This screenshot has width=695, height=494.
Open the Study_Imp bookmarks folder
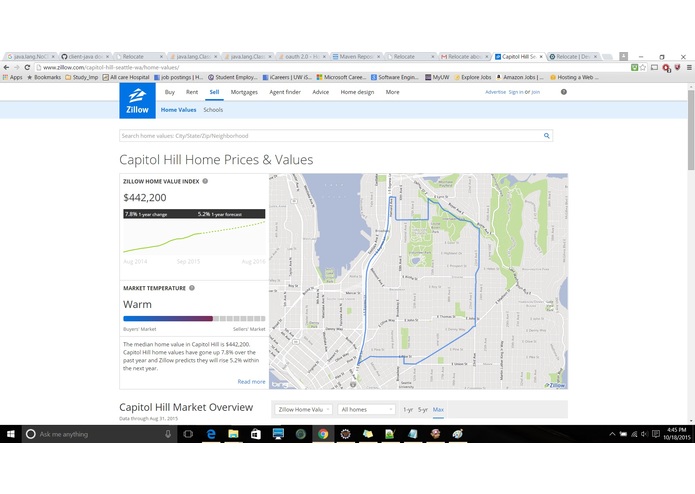82,77
